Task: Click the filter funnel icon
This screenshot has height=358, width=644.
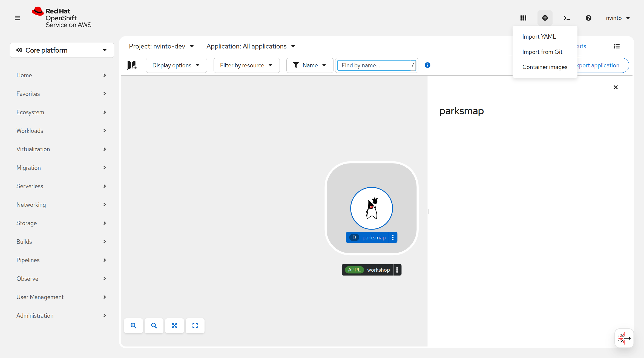Action: tap(296, 65)
